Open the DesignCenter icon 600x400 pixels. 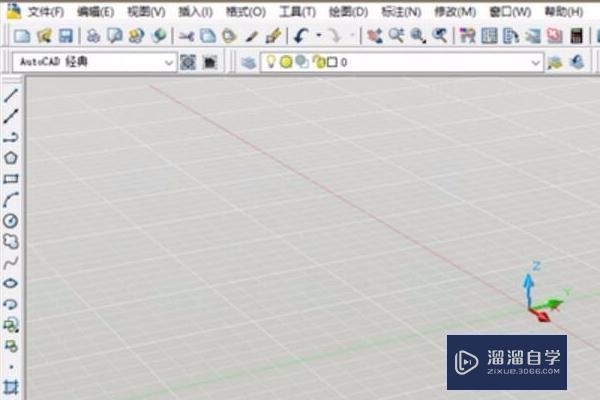pyautogui.click(x=489, y=36)
